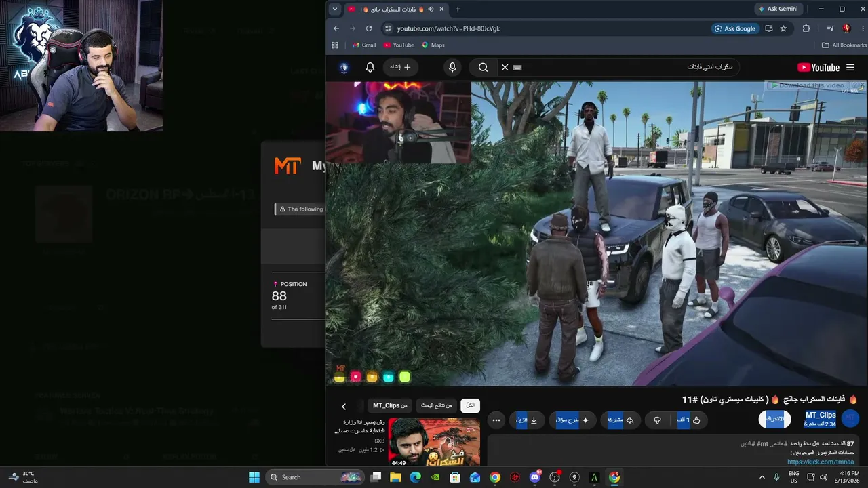Open the All Bookmarks folder
This screenshot has width=868, height=488.
tap(844, 45)
